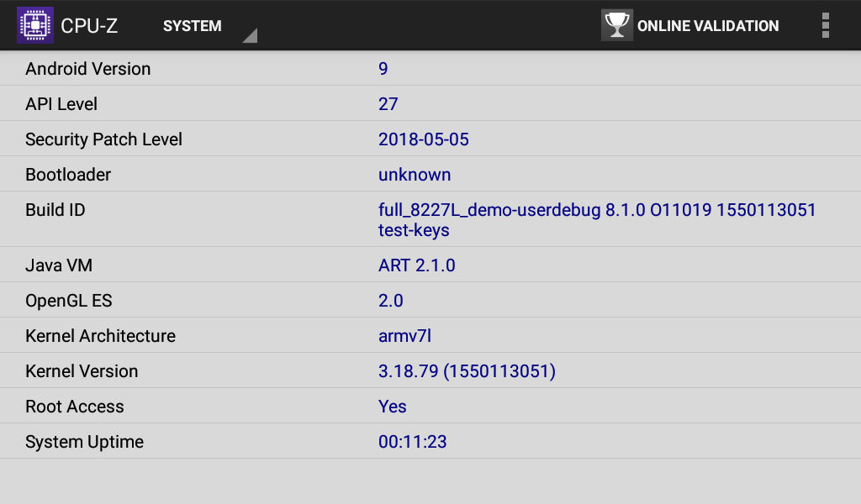This screenshot has height=504, width=861.
Task: Click the CPU-Z chip logo icon
Action: [x=35, y=25]
